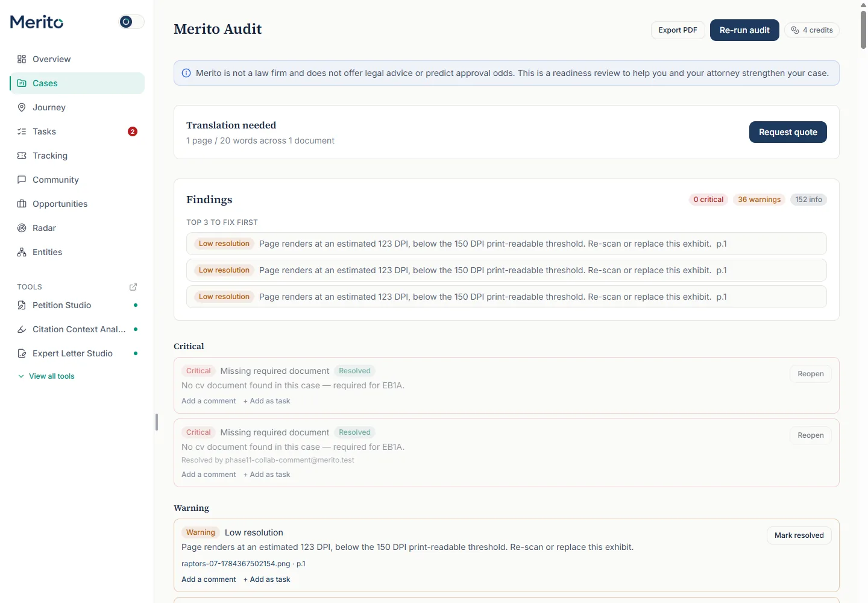The image size is (868, 603).
Task: Click the external link icon beside TOOLS
Action: coord(133,287)
